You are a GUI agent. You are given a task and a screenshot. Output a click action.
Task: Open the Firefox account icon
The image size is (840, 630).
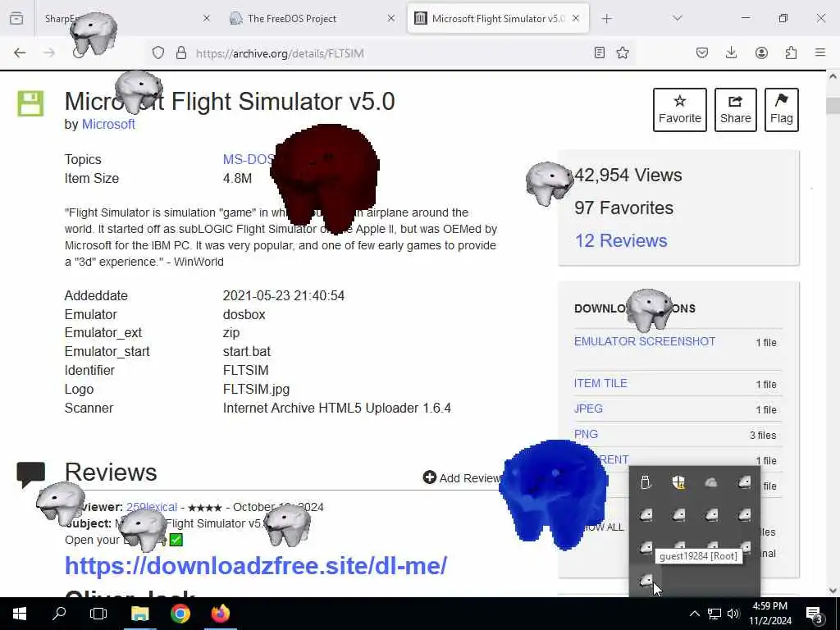(761, 52)
